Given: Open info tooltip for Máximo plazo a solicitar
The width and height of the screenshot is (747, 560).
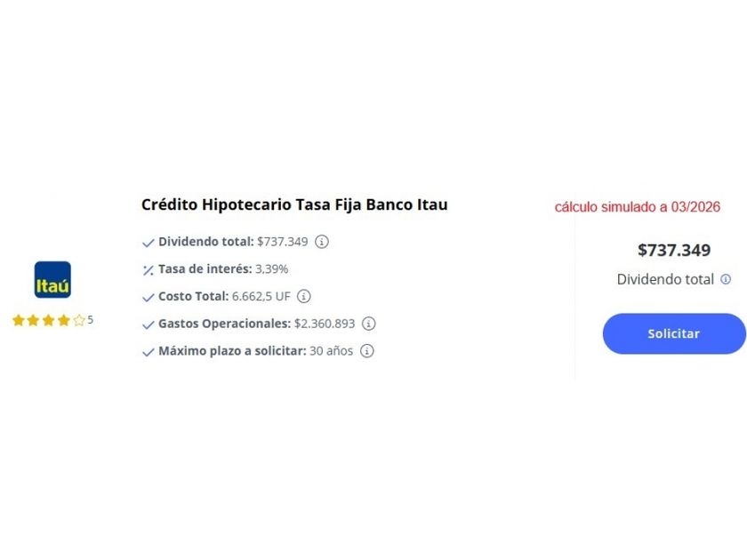Looking at the screenshot, I should point(366,351).
